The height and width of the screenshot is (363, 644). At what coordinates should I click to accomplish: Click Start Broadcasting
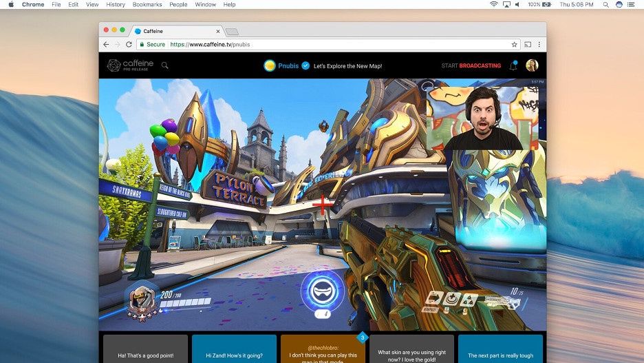(471, 65)
